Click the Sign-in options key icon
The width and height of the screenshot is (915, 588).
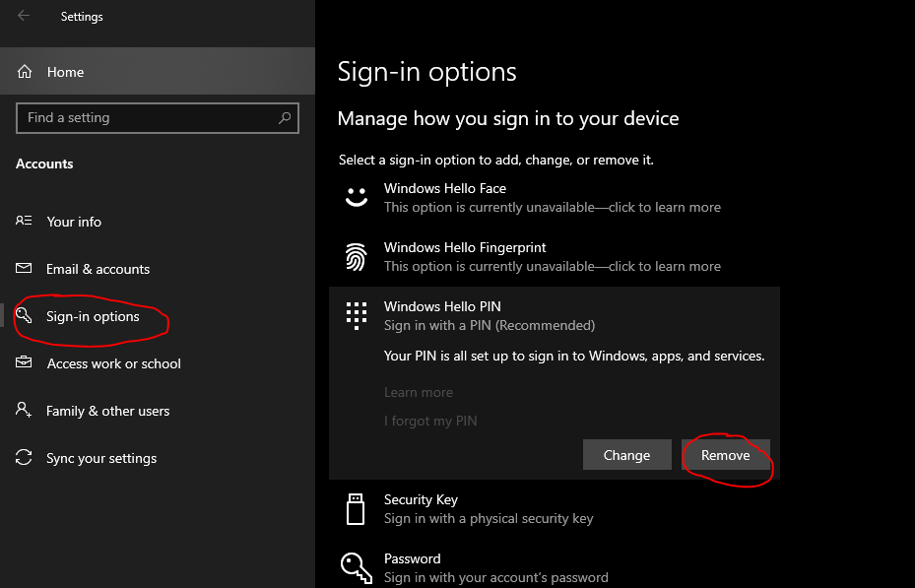point(24,315)
